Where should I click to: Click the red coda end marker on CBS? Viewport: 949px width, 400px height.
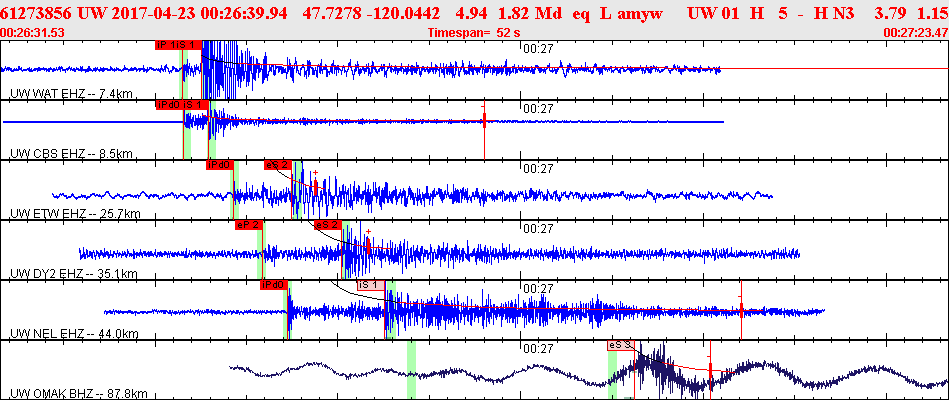(x=484, y=121)
